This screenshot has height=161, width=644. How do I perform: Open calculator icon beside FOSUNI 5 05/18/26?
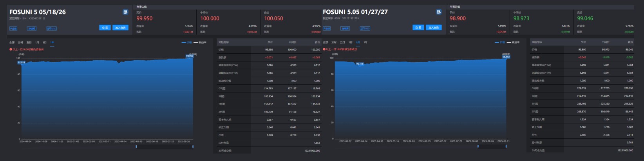[x=125, y=12]
